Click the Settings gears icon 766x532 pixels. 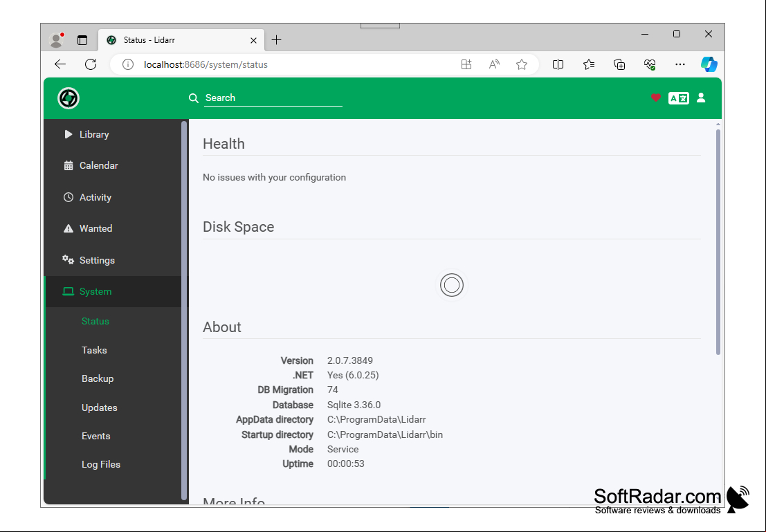[x=68, y=260]
